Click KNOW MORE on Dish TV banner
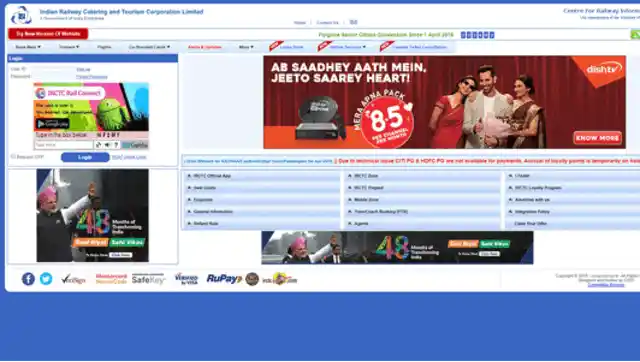 tap(598, 138)
